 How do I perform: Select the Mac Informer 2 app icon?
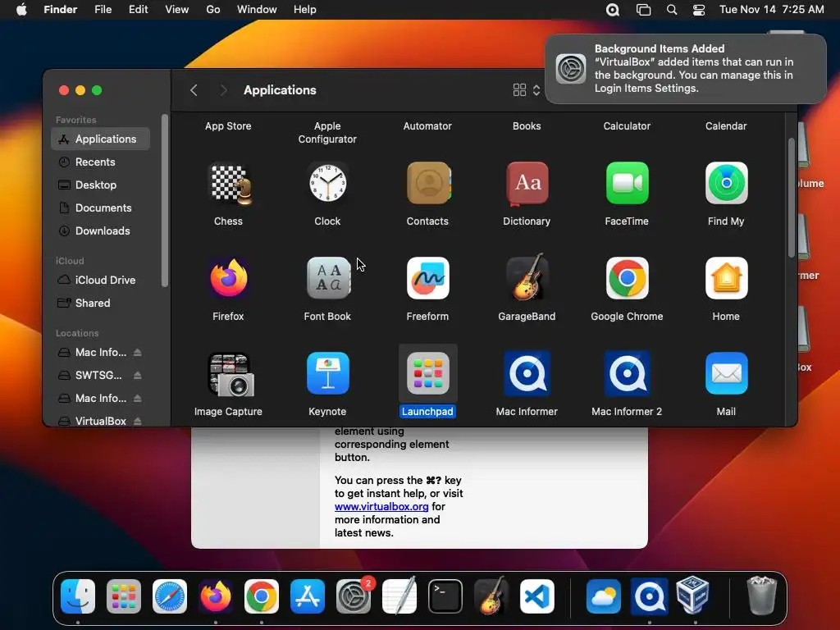tap(627, 374)
